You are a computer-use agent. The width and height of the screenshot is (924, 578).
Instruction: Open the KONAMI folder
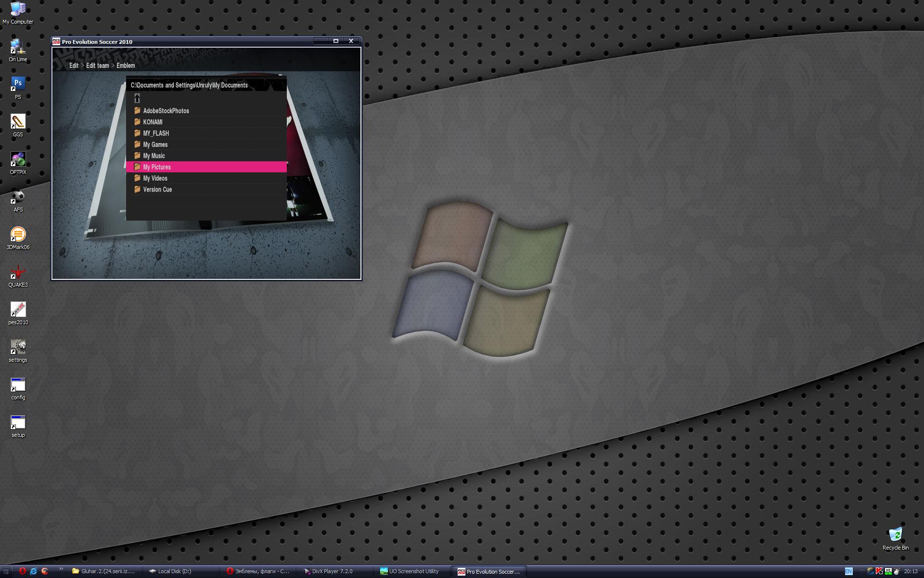pos(153,122)
